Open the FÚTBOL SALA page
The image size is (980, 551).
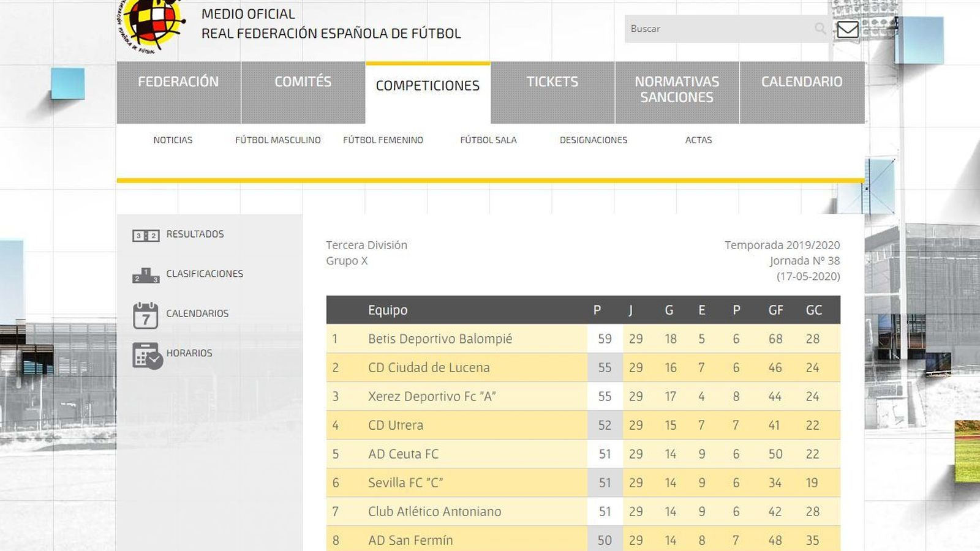click(488, 140)
